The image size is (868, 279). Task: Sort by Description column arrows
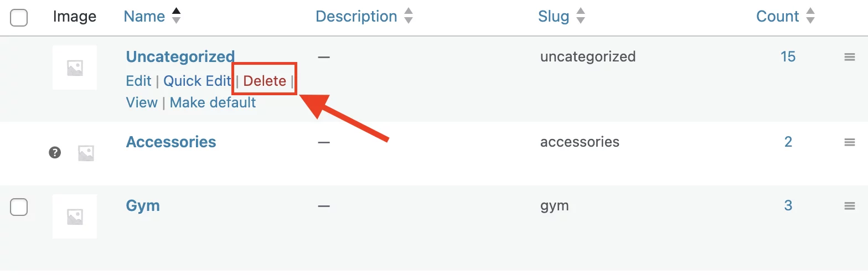pyautogui.click(x=409, y=17)
